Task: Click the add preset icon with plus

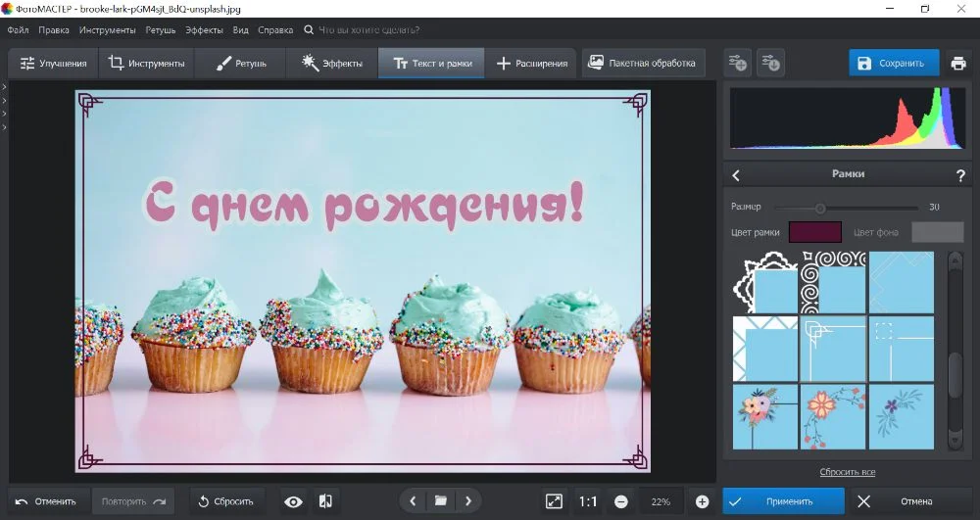Action: point(738,64)
